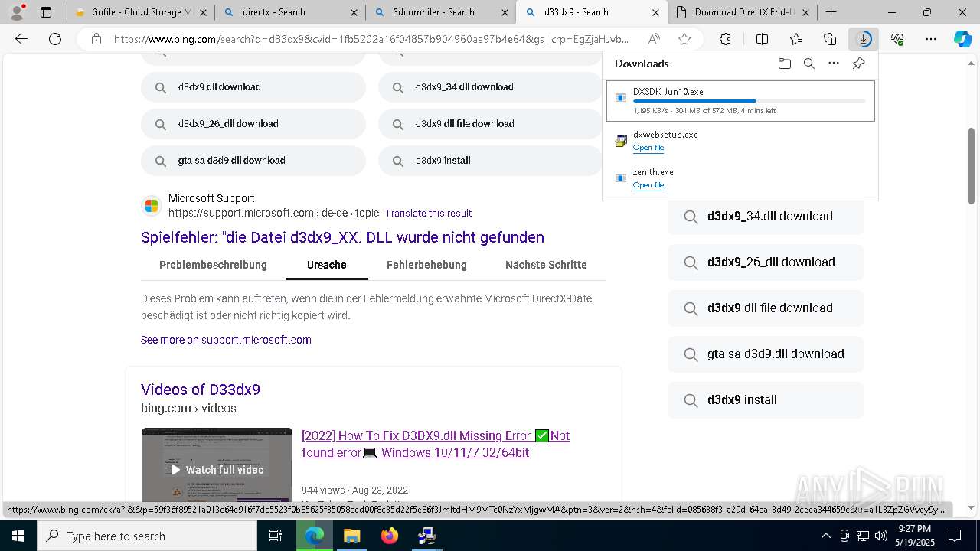Viewport: 980px width, 551px height.
Task: Close the d33dx9 Search tab
Action: 655,12
